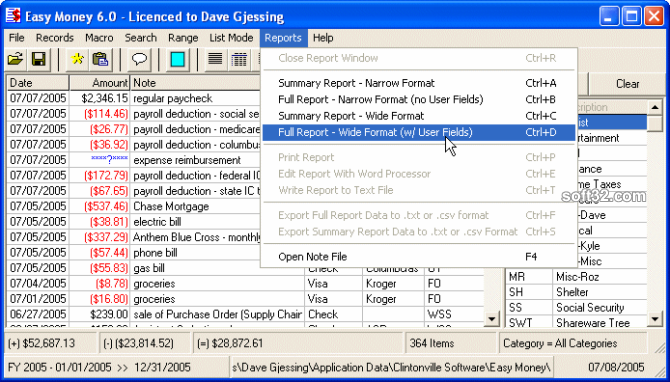Select the expense reimbursement note

point(187,160)
